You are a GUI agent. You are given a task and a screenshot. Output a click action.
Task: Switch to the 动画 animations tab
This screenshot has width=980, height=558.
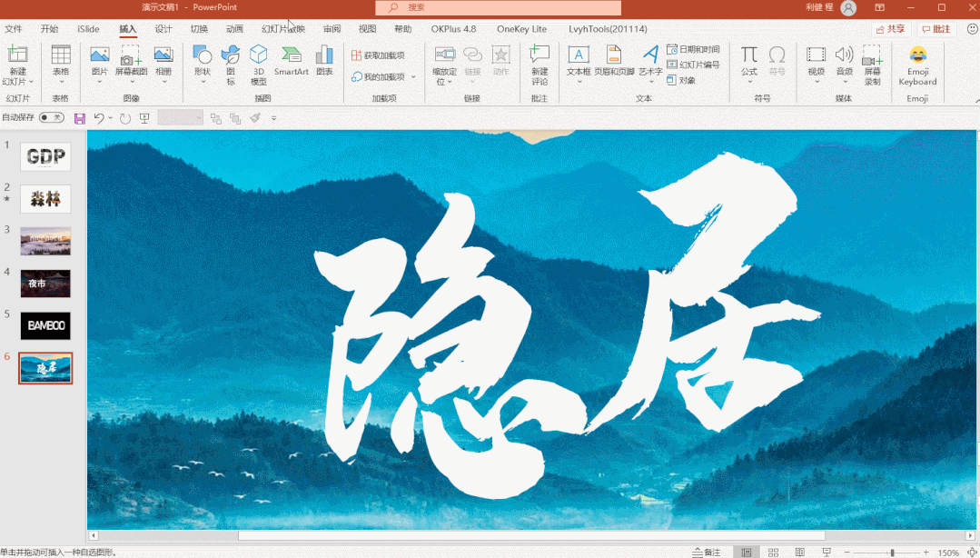pyautogui.click(x=234, y=29)
